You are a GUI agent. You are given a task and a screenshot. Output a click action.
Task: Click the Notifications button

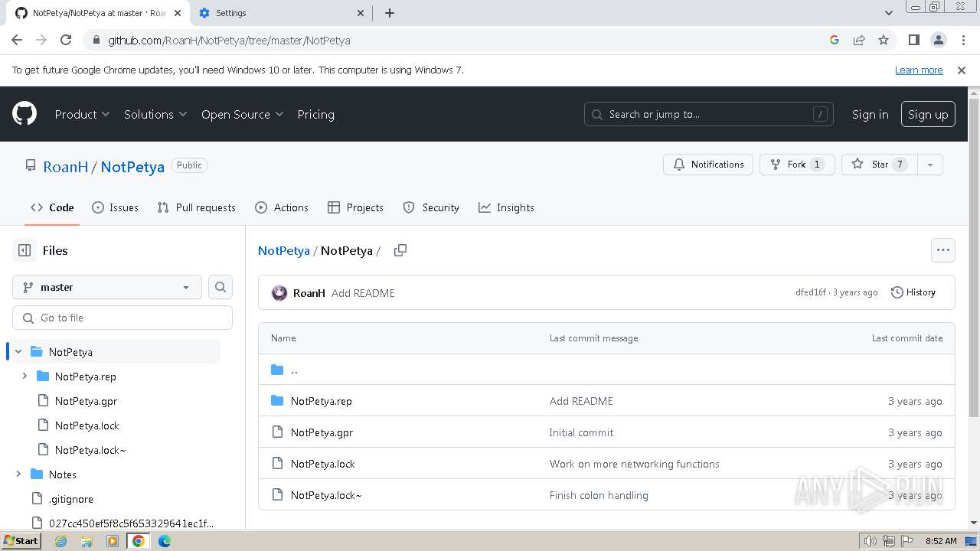708,165
